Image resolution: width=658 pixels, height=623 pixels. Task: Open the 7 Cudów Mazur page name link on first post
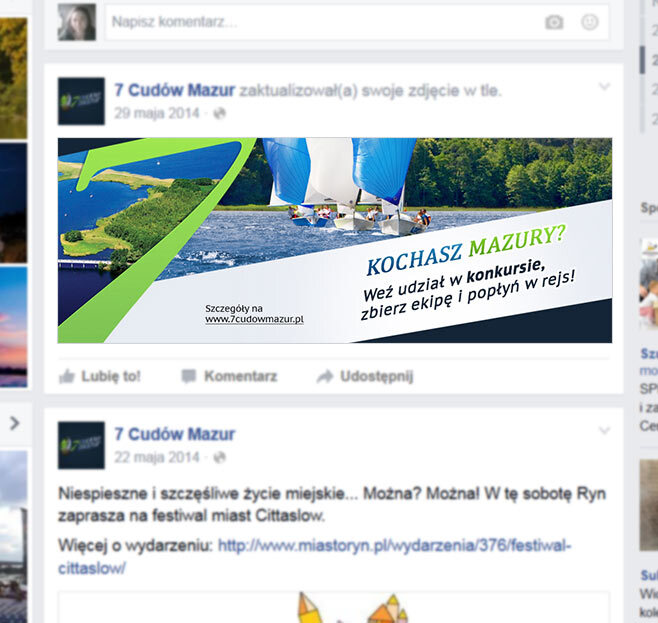click(175, 90)
